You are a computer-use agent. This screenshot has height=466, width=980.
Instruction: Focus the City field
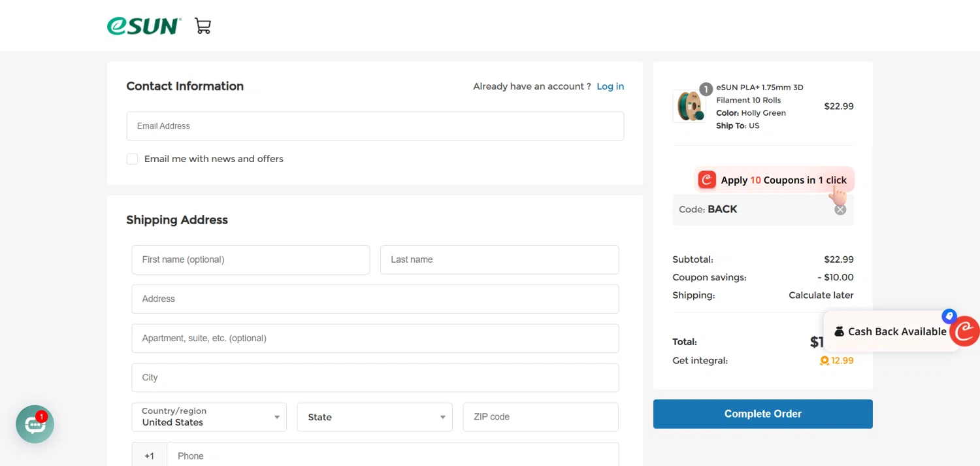375,378
